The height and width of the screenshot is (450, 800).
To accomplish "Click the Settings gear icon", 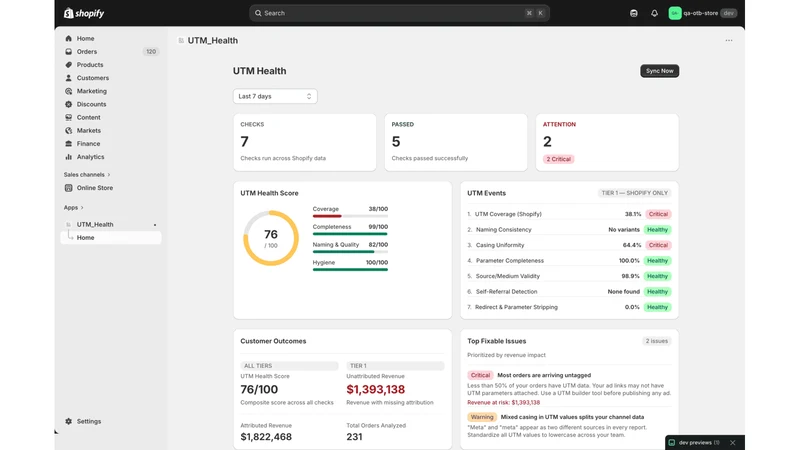I will 68,421.
